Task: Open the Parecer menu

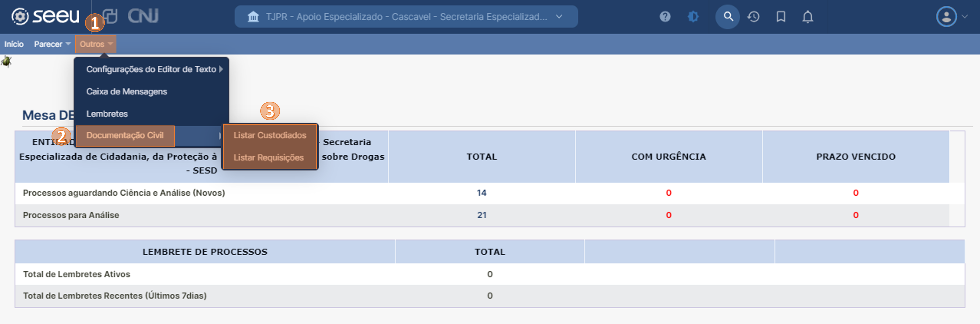Action: click(x=52, y=44)
